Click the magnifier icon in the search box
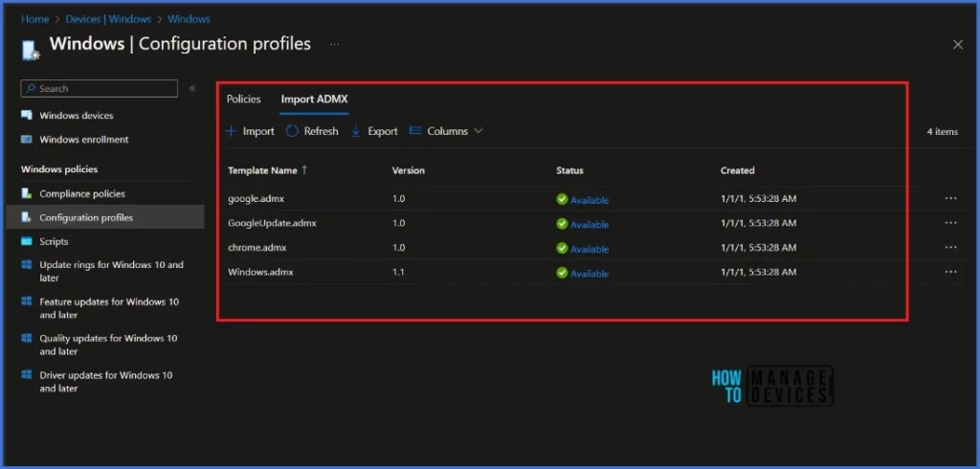Screen dimensions: 980x469 31,89
